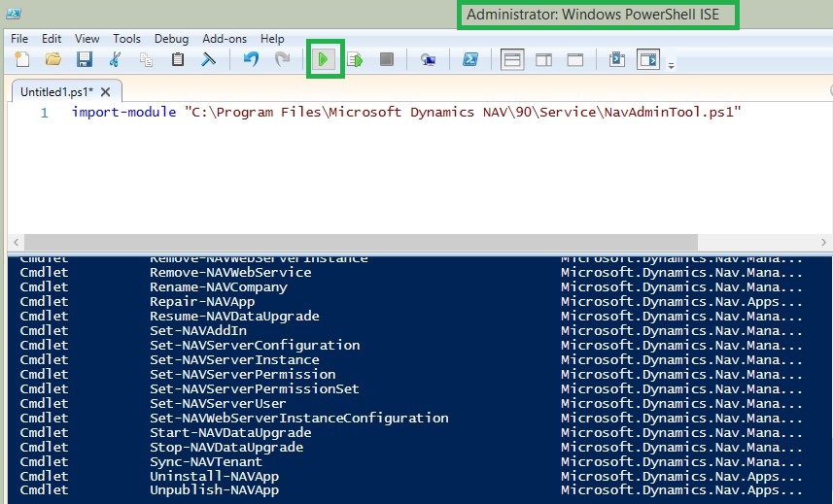The width and height of the screenshot is (833, 504).
Task: Open the Edit menu
Action: click(52, 39)
